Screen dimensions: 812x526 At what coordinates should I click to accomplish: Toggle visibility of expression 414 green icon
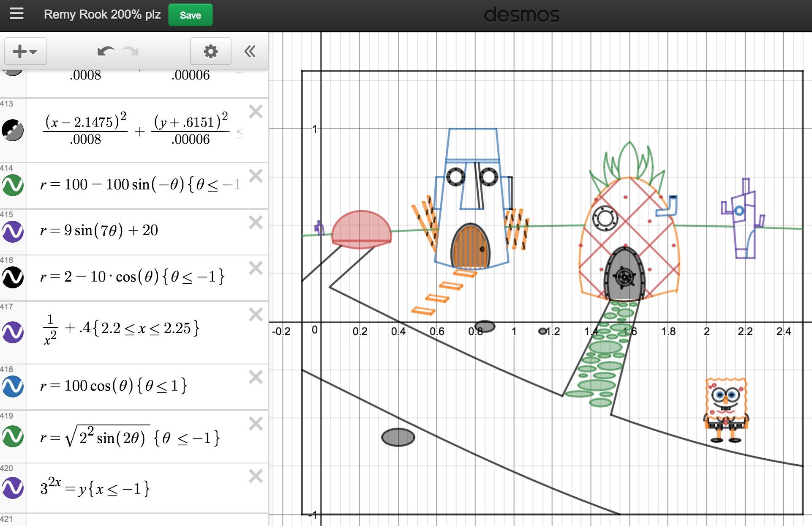[x=13, y=185]
